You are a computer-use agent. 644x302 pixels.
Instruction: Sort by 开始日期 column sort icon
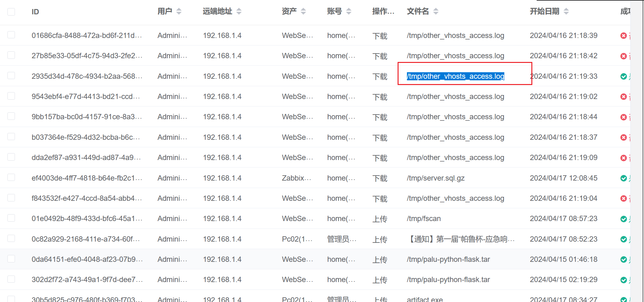tap(566, 12)
